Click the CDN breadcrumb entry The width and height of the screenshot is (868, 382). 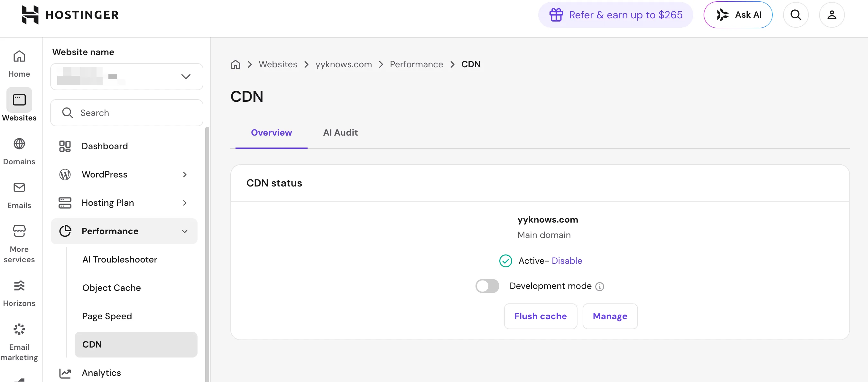[471, 64]
